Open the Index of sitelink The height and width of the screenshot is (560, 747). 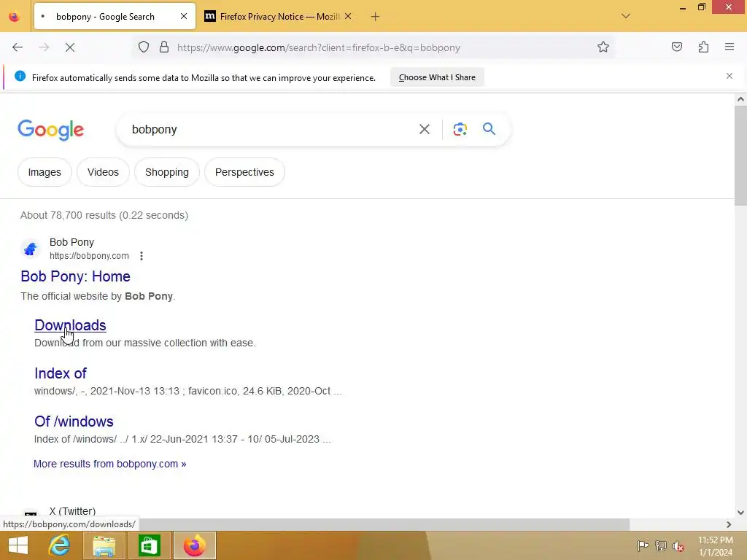click(x=61, y=373)
